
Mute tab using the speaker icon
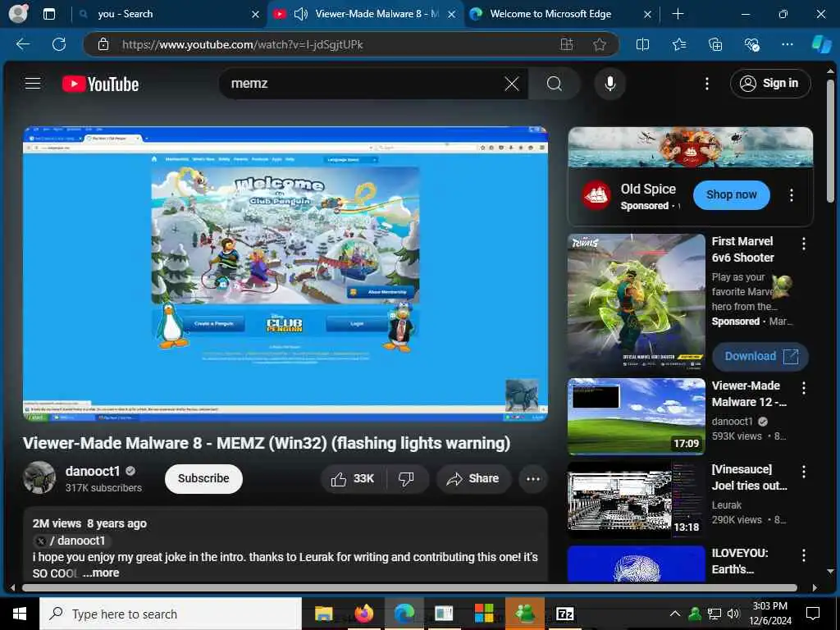[x=301, y=14]
